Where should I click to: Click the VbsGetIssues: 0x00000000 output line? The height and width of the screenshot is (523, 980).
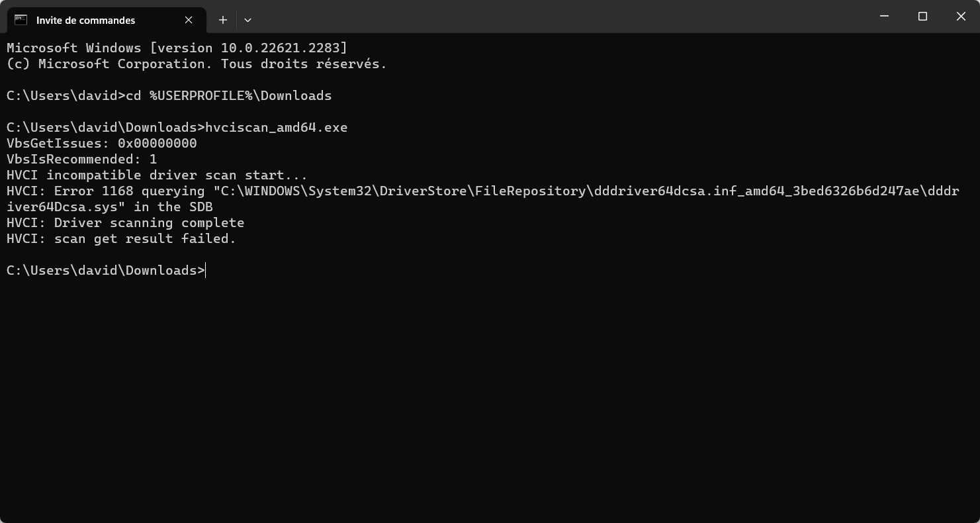coord(101,144)
